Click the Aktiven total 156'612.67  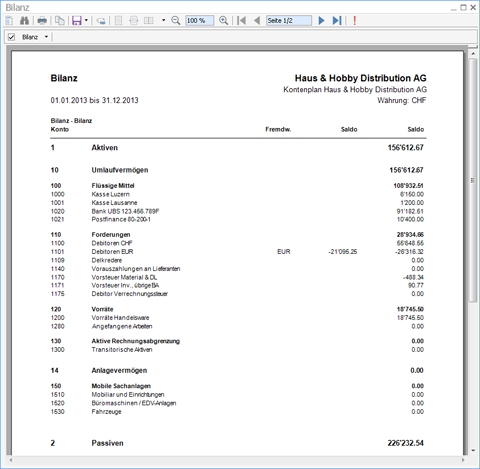(x=405, y=148)
